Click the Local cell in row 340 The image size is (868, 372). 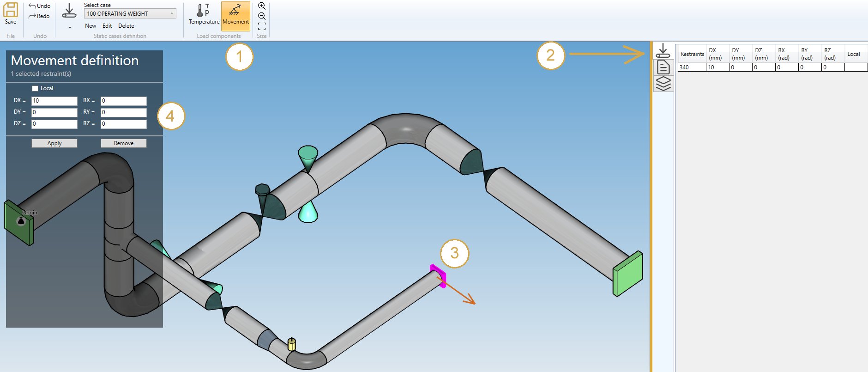click(856, 67)
